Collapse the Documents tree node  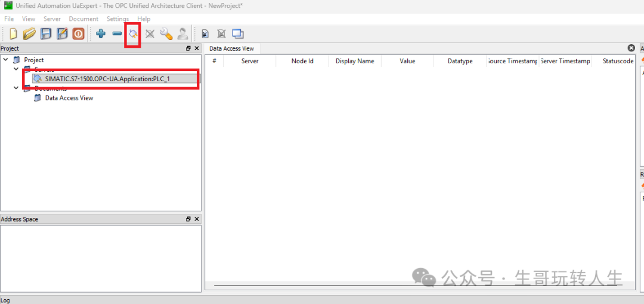(17, 88)
